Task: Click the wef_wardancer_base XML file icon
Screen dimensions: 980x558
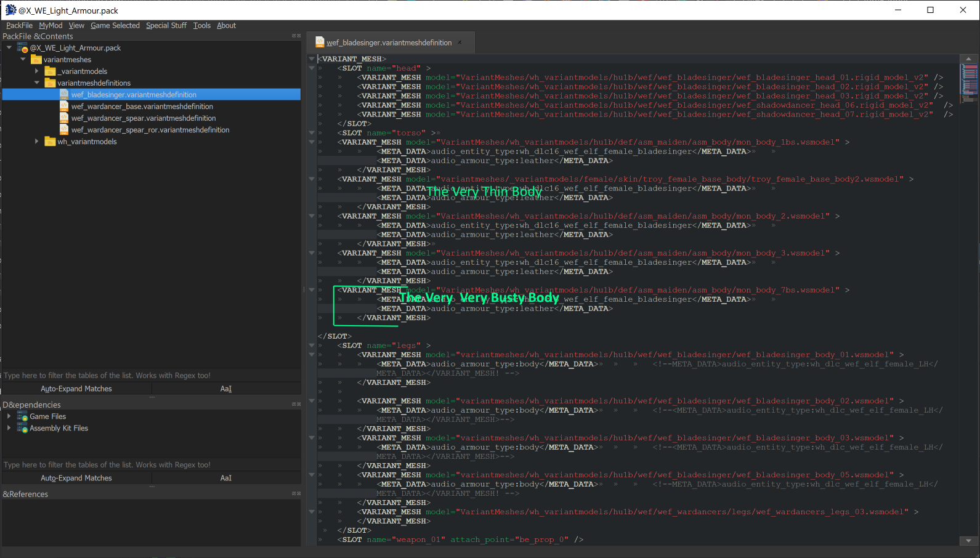Action: (x=64, y=106)
